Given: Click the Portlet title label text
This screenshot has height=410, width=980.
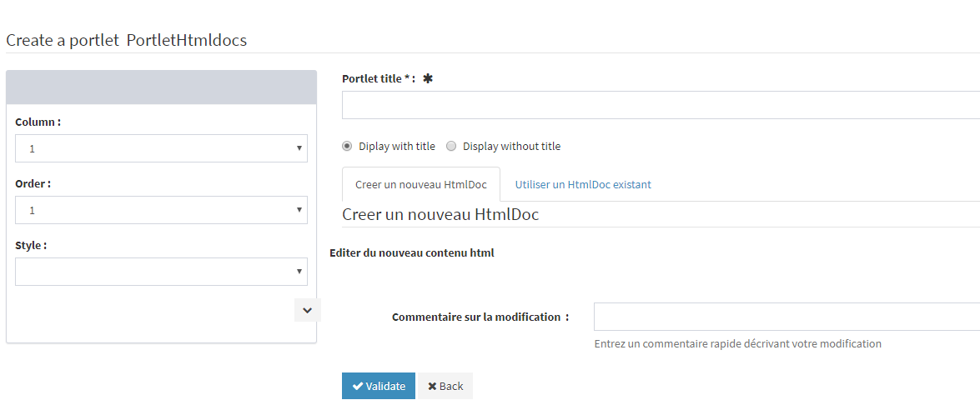Looking at the screenshot, I should click(378, 78).
